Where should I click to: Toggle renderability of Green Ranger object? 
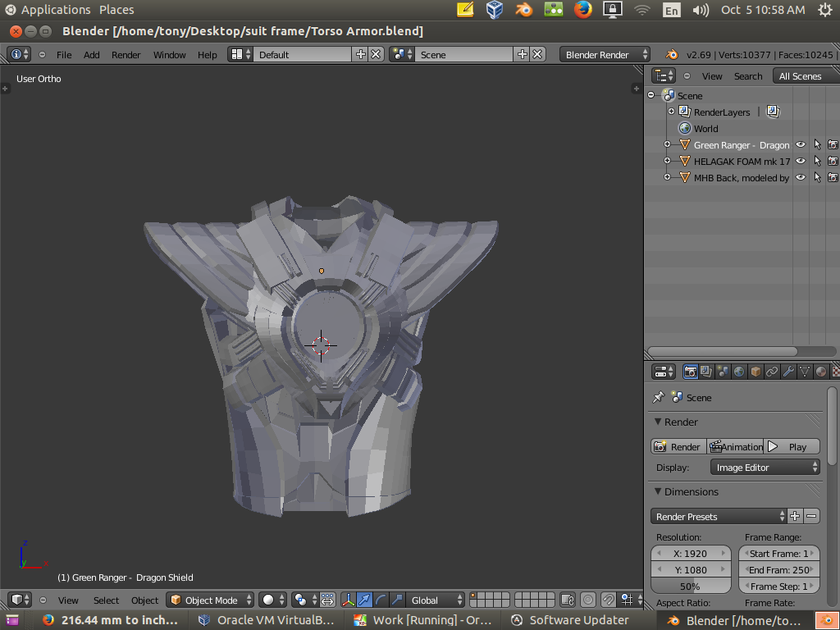833,144
